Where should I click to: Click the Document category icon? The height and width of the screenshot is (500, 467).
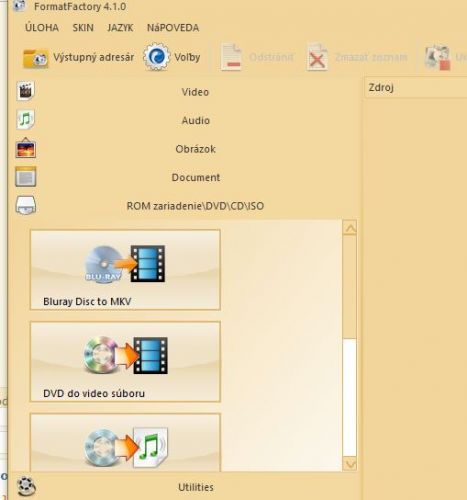click(25, 177)
